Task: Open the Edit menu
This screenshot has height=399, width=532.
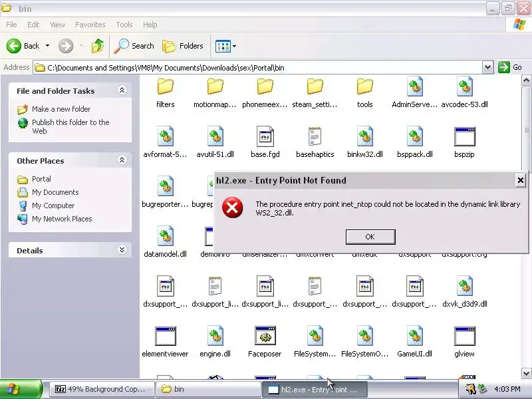Action: 33,25
